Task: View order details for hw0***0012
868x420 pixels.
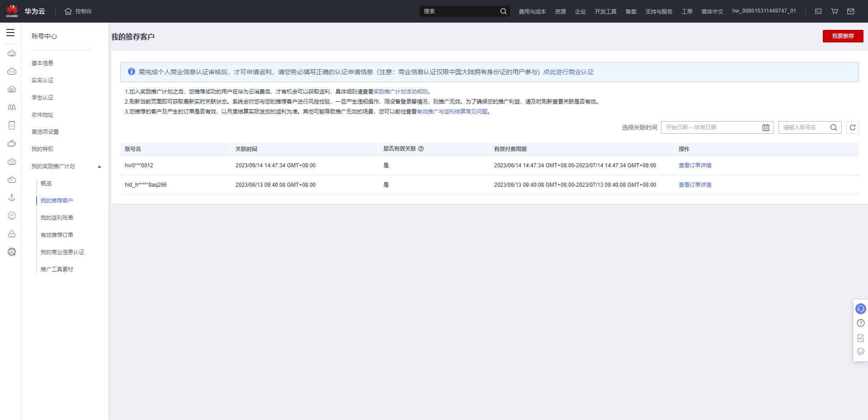Action: click(695, 165)
